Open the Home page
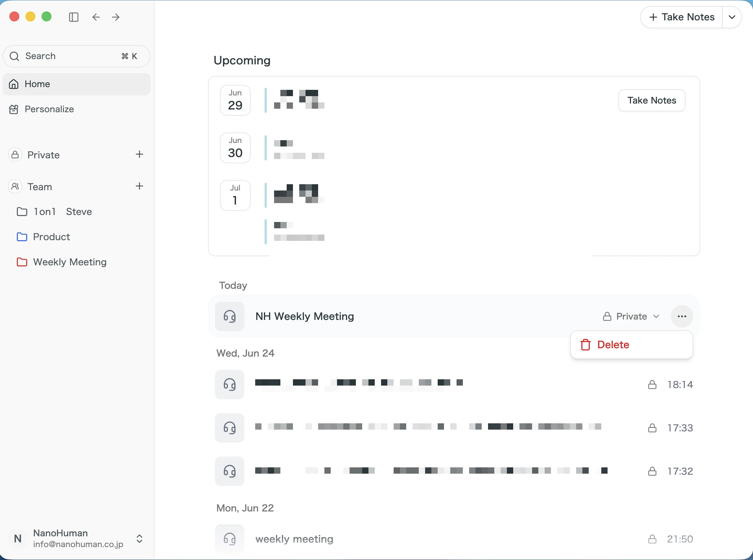 (x=77, y=84)
